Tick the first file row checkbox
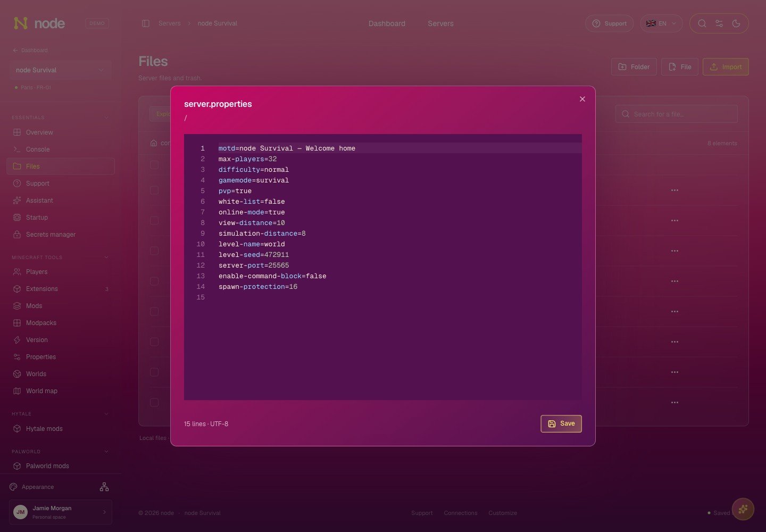The height and width of the screenshot is (532, 766). (154, 165)
